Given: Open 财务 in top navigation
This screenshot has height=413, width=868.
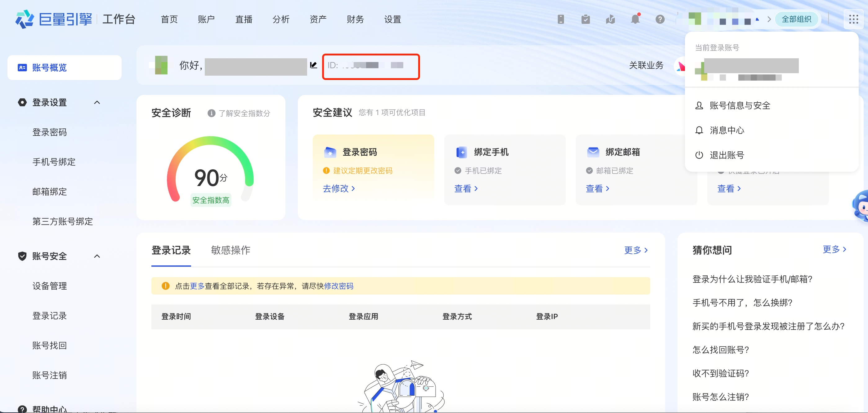Looking at the screenshot, I should pyautogui.click(x=355, y=19).
